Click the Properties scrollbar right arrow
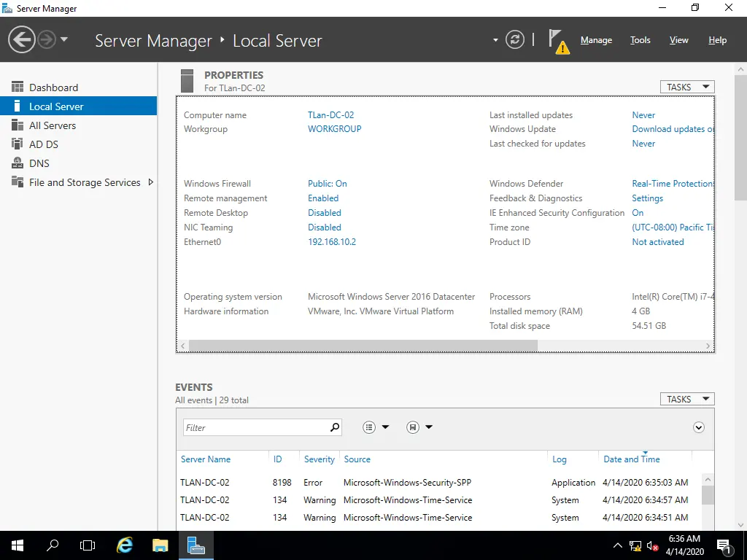 click(x=708, y=346)
